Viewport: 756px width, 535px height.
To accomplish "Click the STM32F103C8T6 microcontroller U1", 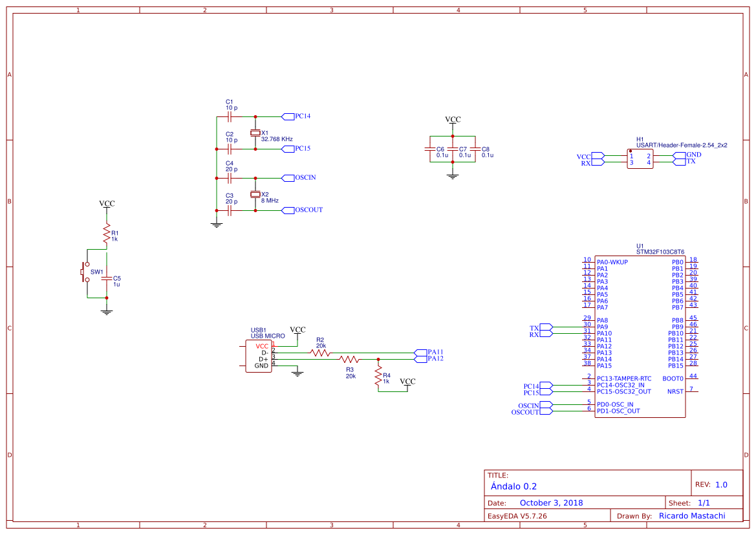I will [x=640, y=336].
